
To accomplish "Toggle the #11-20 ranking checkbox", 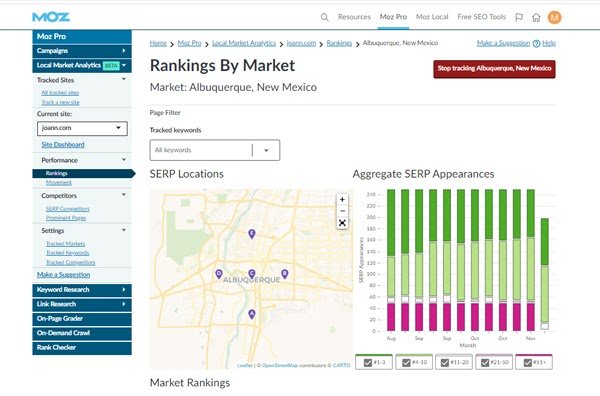I will 445,362.
